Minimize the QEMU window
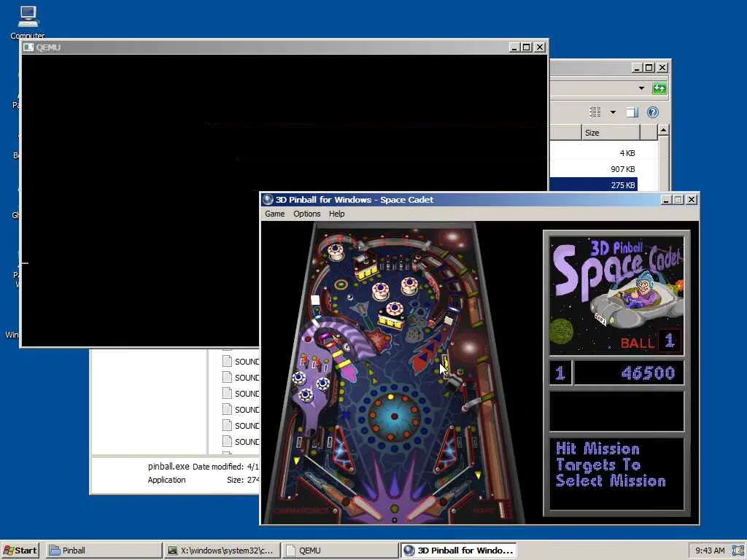This screenshot has width=747, height=560. (x=514, y=47)
